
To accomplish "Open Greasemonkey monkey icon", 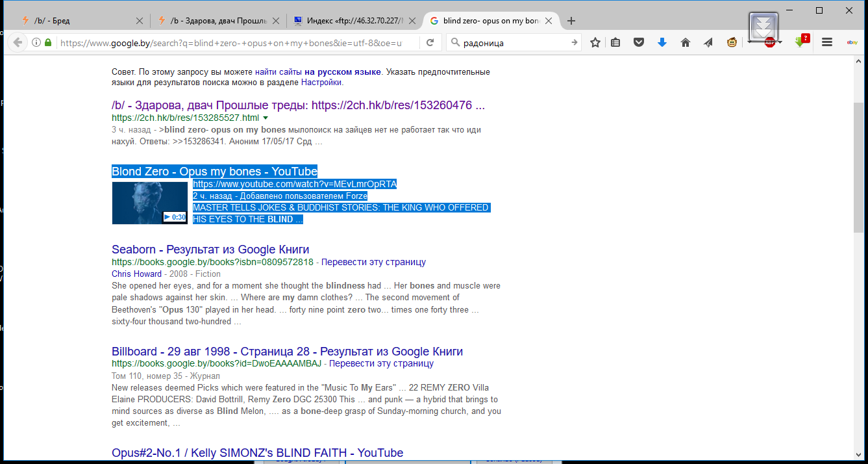I will [732, 43].
